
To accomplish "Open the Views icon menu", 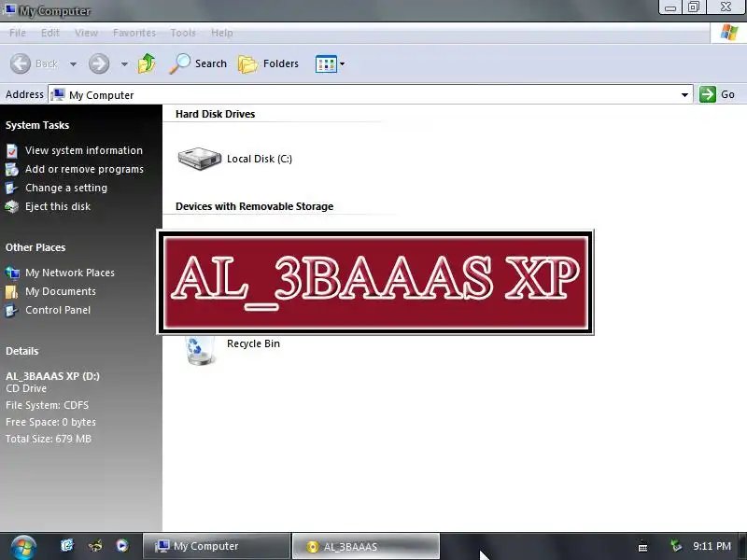I will [330, 63].
